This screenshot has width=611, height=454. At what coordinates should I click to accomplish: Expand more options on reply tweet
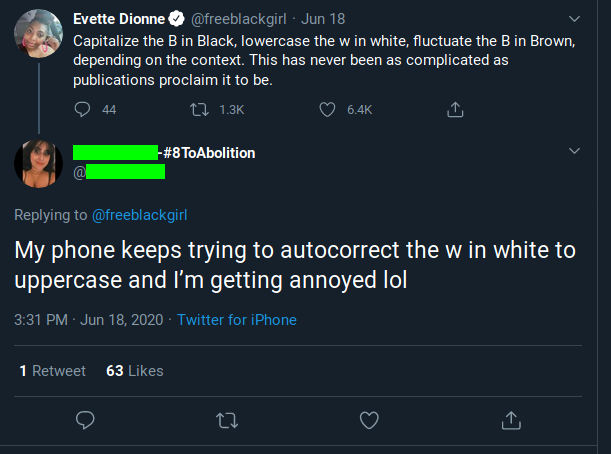574,151
